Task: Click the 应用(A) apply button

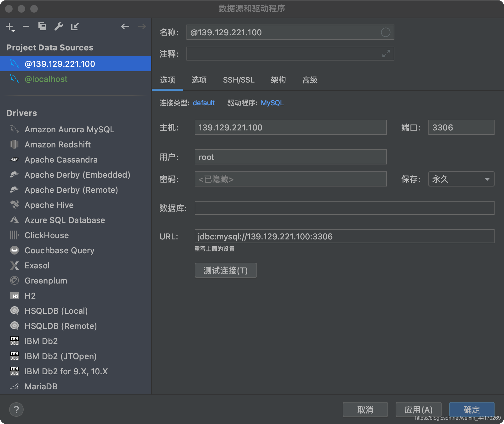Action: pyautogui.click(x=418, y=410)
